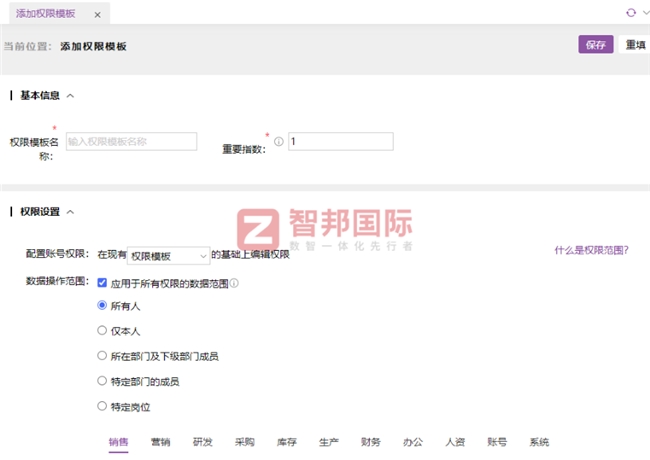Switch to the 财务 tab
The width and height of the screenshot is (650, 460).
tap(370, 441)
